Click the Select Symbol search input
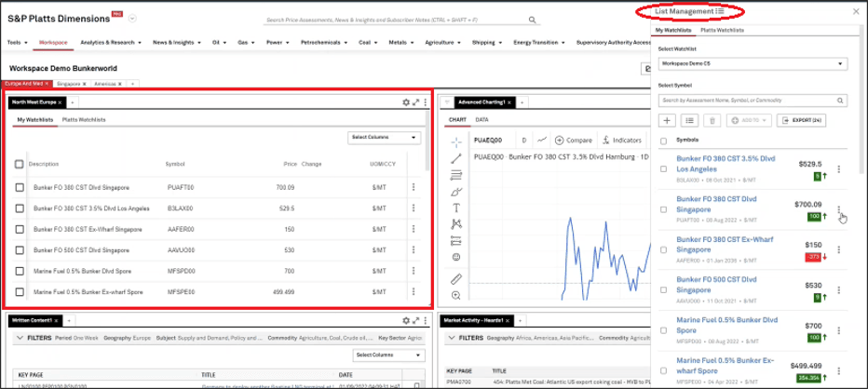This screenshot has width=868, height=389. tap(747, 101)
